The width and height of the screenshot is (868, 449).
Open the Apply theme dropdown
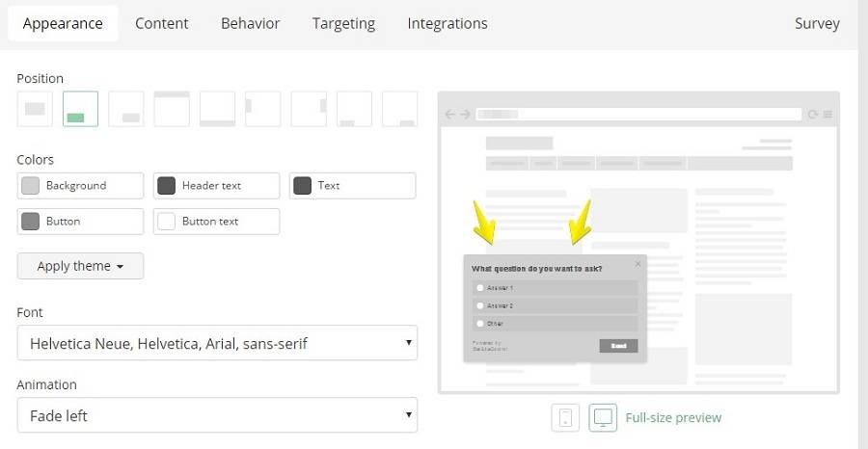coord(80,266)
